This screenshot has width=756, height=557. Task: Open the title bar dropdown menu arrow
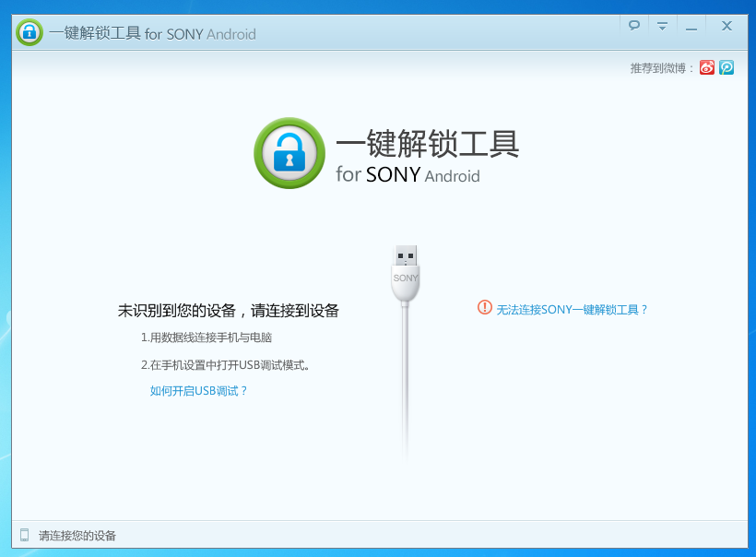coord(663,26)
